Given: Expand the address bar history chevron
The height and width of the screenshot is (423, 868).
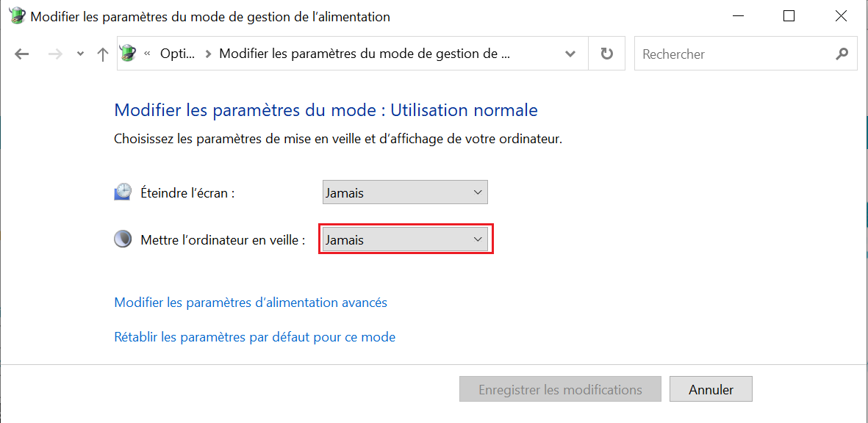Looking at the screenshot, I should click(x=570, y=54).
